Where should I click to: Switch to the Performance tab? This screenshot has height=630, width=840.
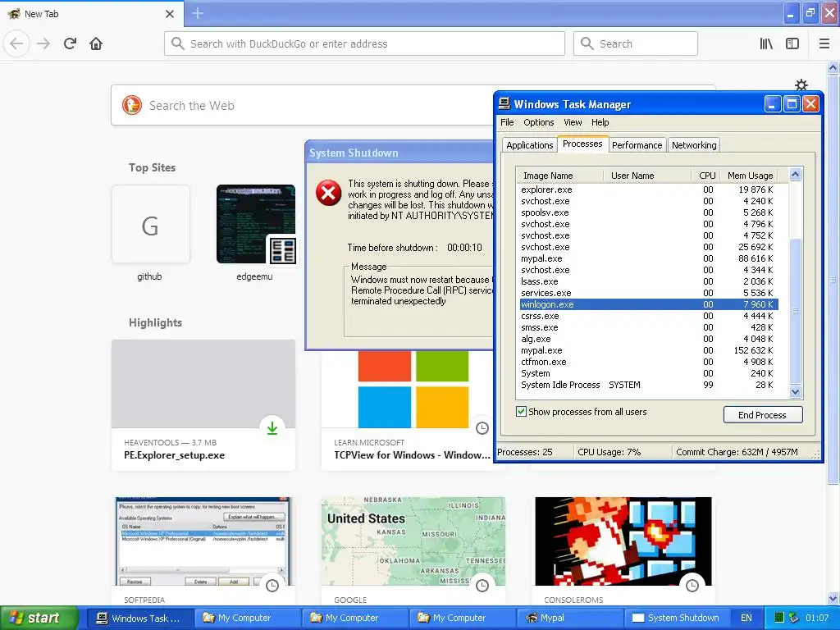(x=637, y=145)
